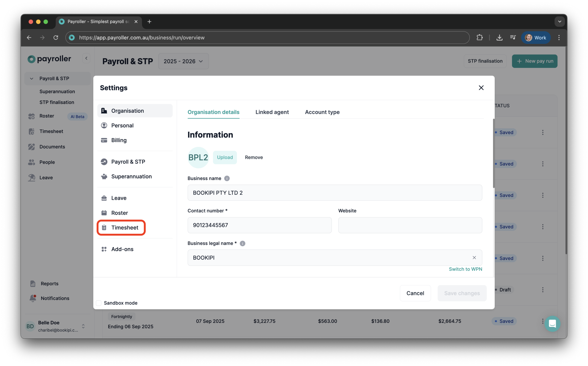588x366 pixels.
Task: Click Switch to WPN link
Action: (465, 269)
